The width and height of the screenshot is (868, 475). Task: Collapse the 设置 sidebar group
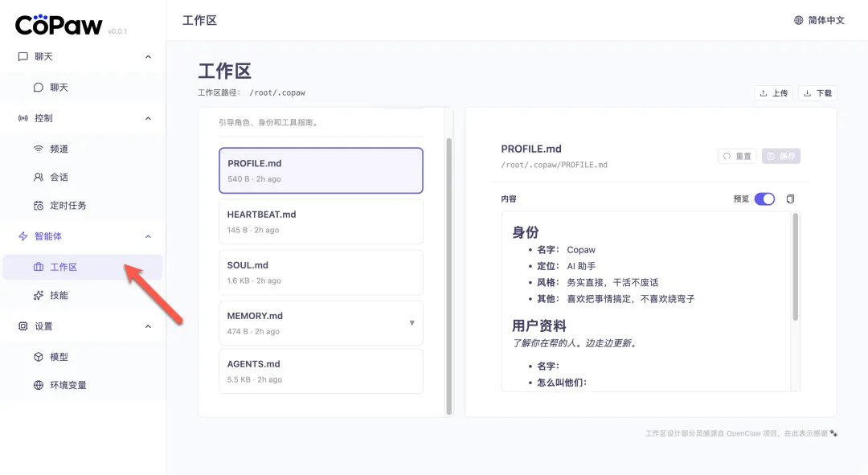(x=148, y=326)
